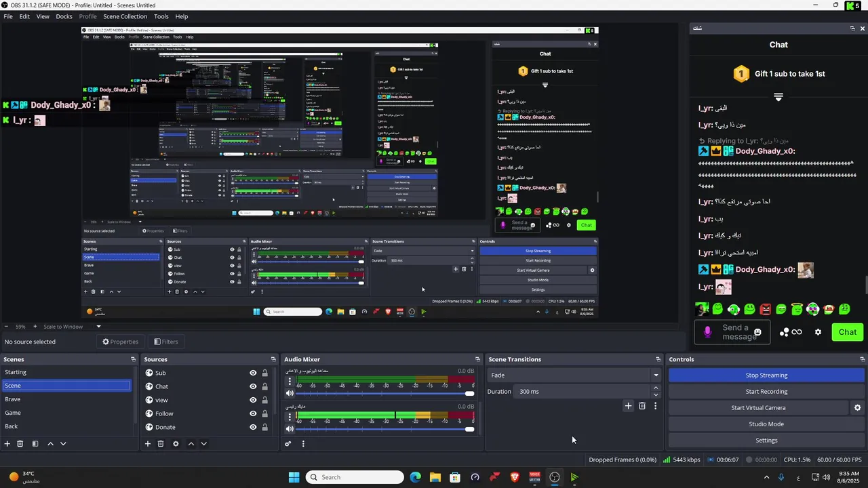Screen dimensions: 868x488
Task: Open transition properties three-dot menu
Action: pyautogui.click(x=655, y=406)
